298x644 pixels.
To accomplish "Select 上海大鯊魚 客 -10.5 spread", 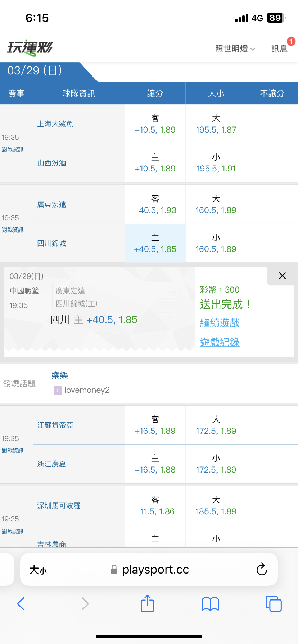I will [155, 124].
